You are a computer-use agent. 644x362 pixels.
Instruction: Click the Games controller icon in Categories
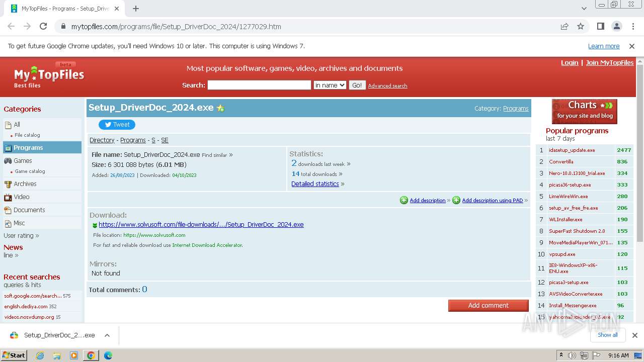click(x=8, y=161)
